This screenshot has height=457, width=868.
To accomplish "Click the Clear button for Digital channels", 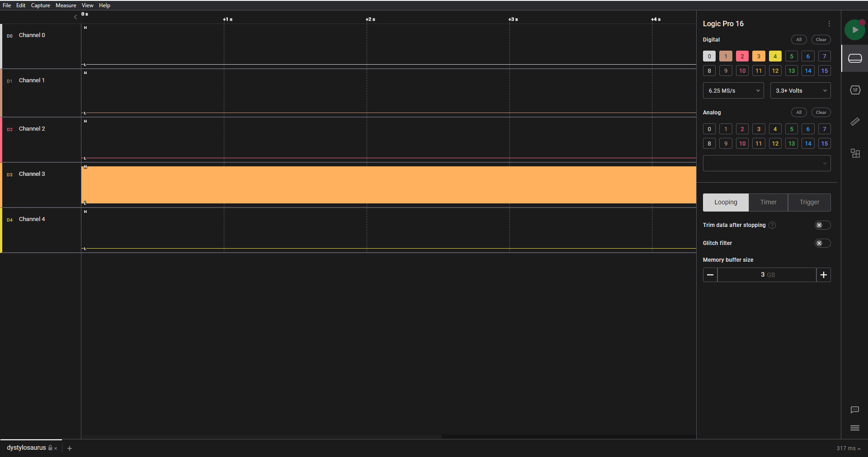I will click(x=821, y=40).
